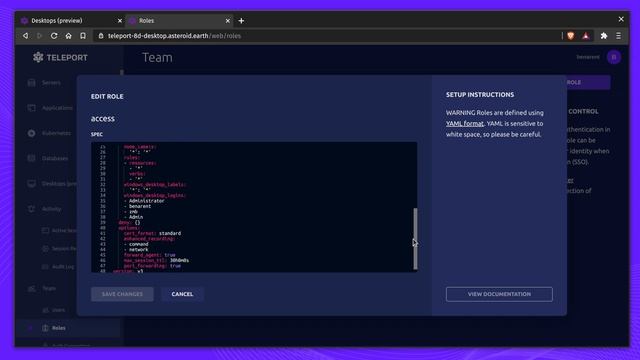Close the Roles browser tab
Screen dimensions: 640x360
coord(228,21)
